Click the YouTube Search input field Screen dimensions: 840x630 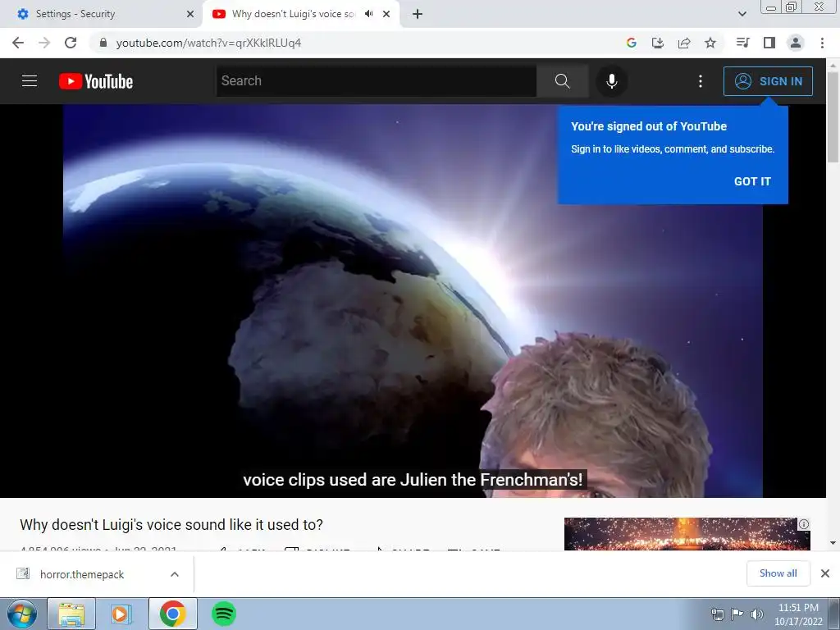pyautogui.click(x=376, y=81)
